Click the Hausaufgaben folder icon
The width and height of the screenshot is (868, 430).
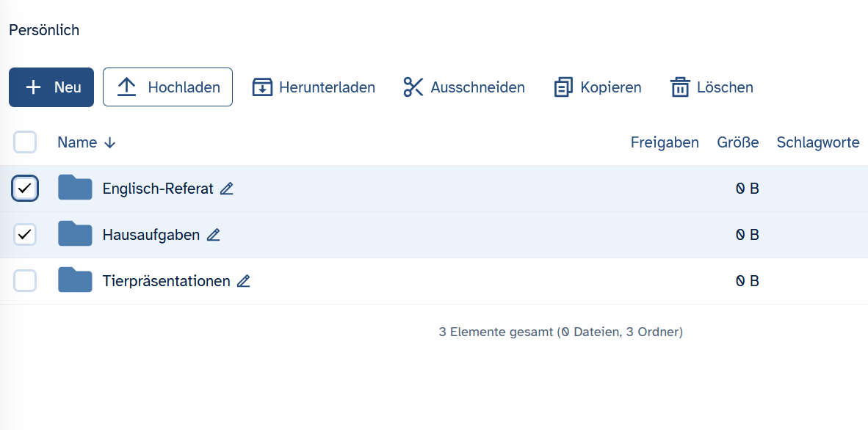point(75,235)
